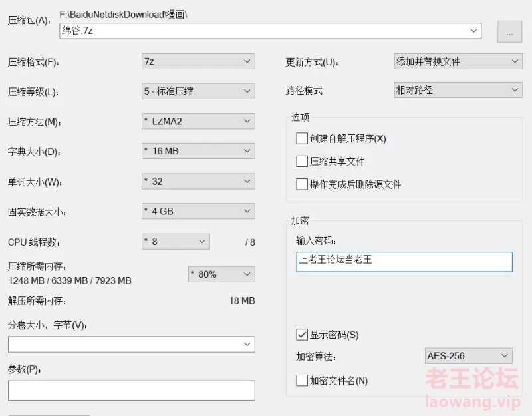
Task: Open the 更新方式 添加并替换文件 dropdown
Action: coord(458,61)
